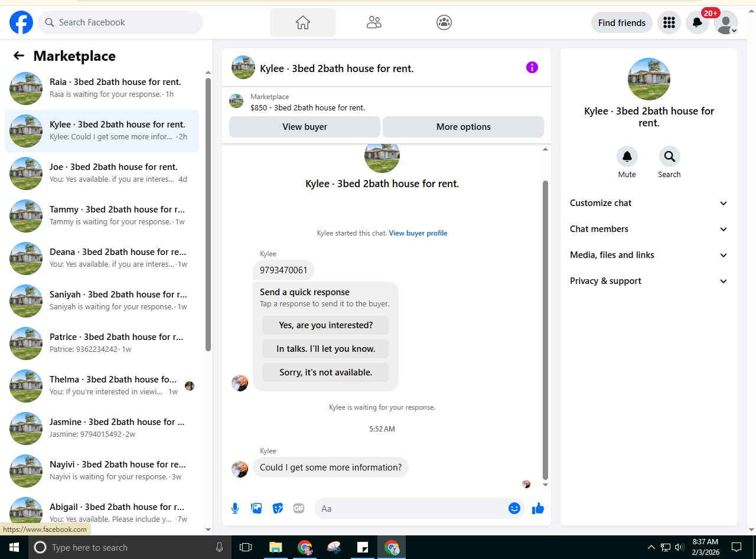Image resolution: width=756 pixels, height=559 pixels.
Task: Show hidden system tray icons
Action: click(x=651, y=547)
